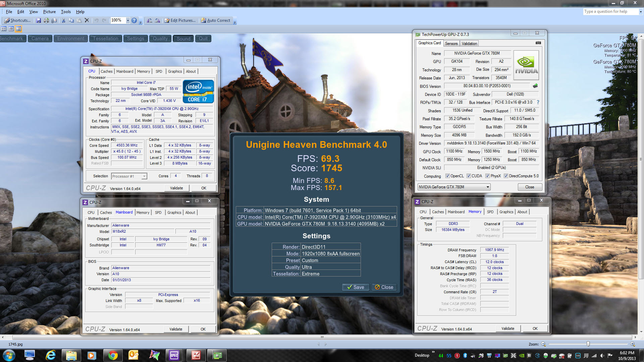Click the Rotate Left icon

point(150,20)
